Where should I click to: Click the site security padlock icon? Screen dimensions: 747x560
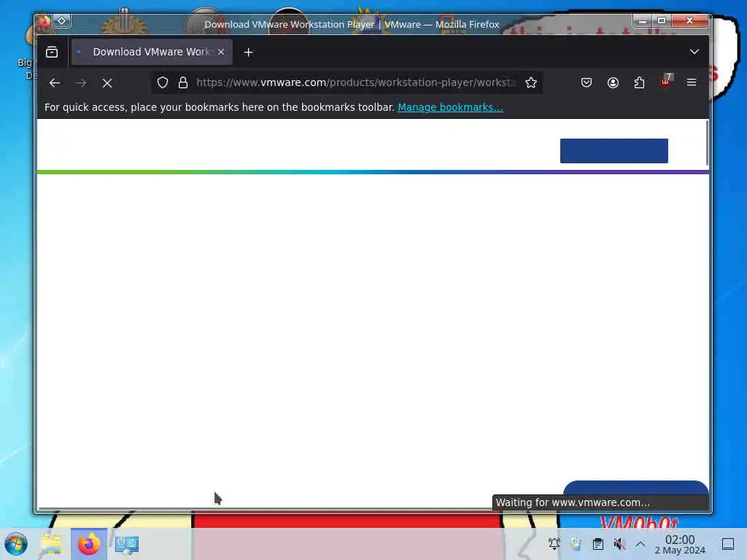pos(183,83)
